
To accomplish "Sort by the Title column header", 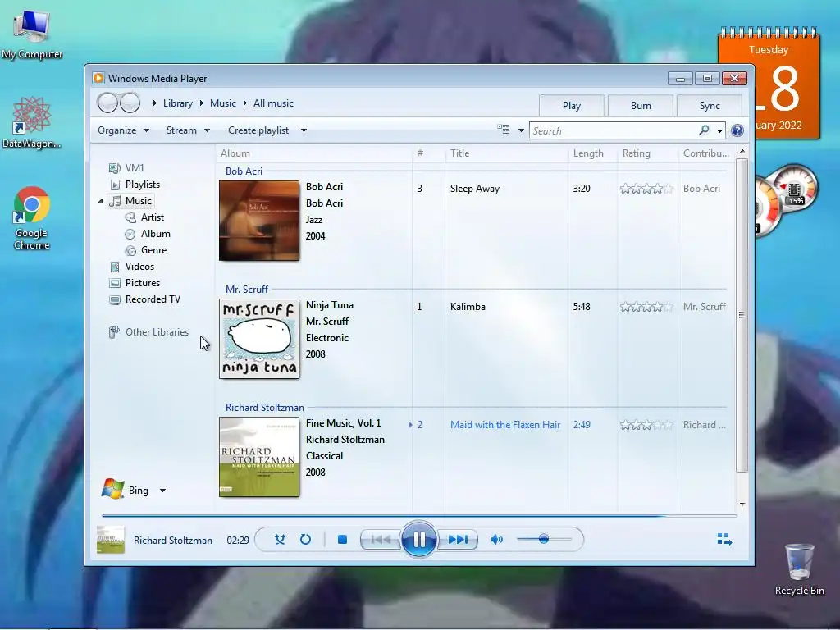I will [506, 153].
